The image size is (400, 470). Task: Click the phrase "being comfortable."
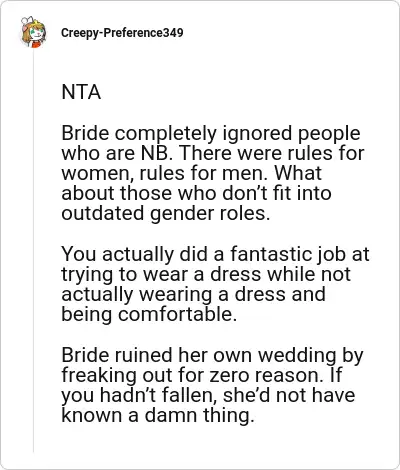tap(149, 315)
